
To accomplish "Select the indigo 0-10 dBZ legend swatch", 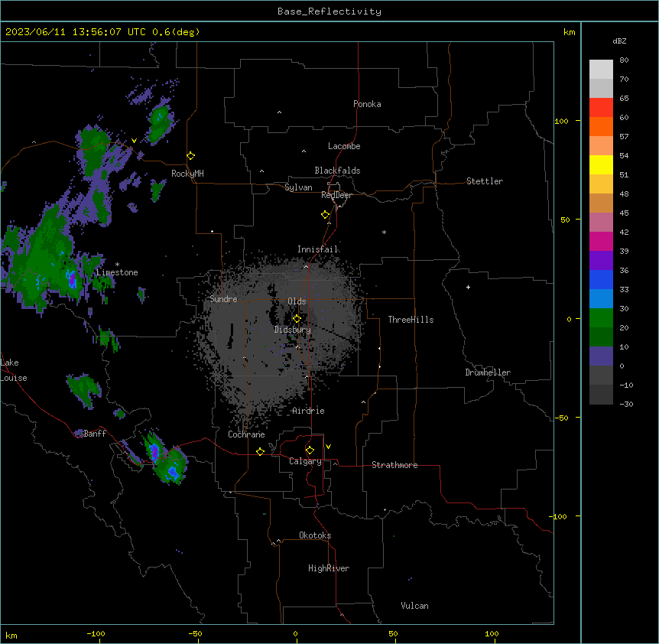I will (x=601, y=356).
